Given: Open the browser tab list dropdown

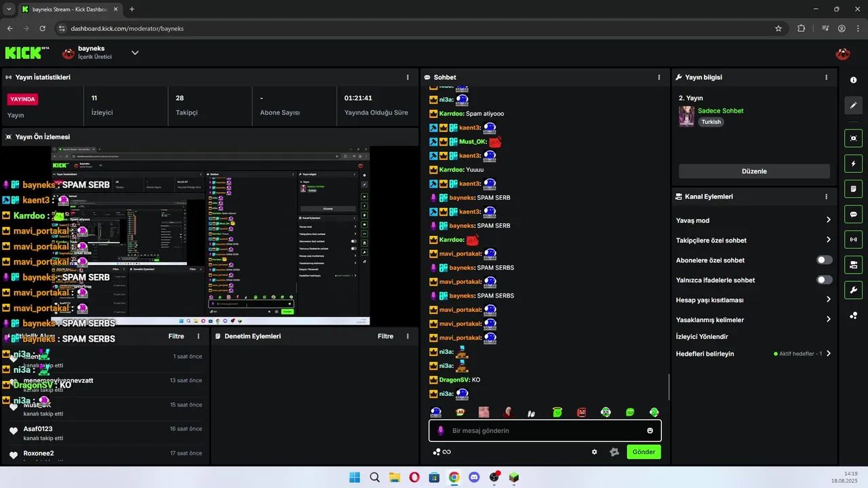Looking at the screenshot, I should pyautogui.click(x=9, y=9).
